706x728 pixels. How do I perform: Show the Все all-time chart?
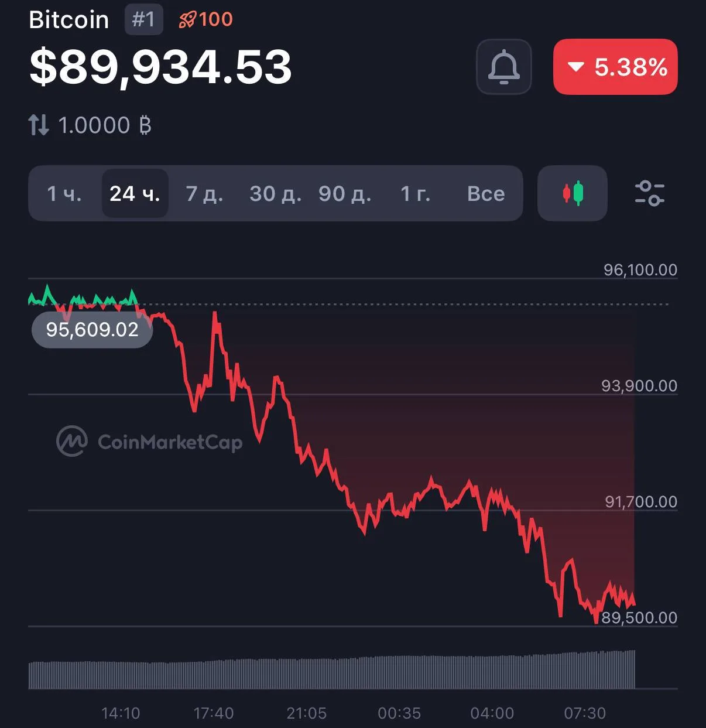tap(486, 193)
